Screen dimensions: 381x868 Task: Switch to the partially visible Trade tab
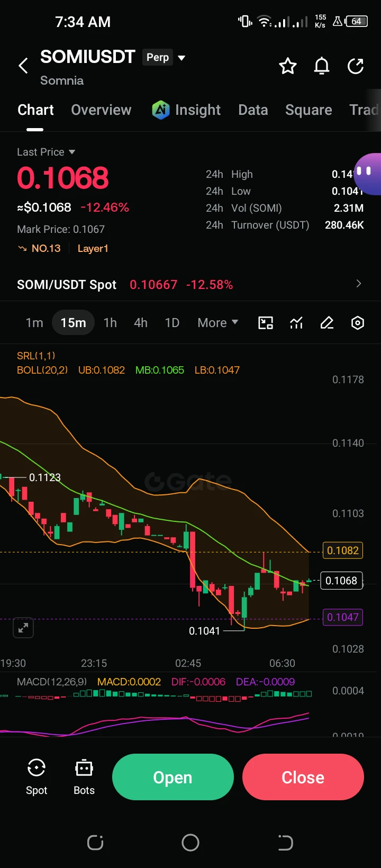pos(364,110)
